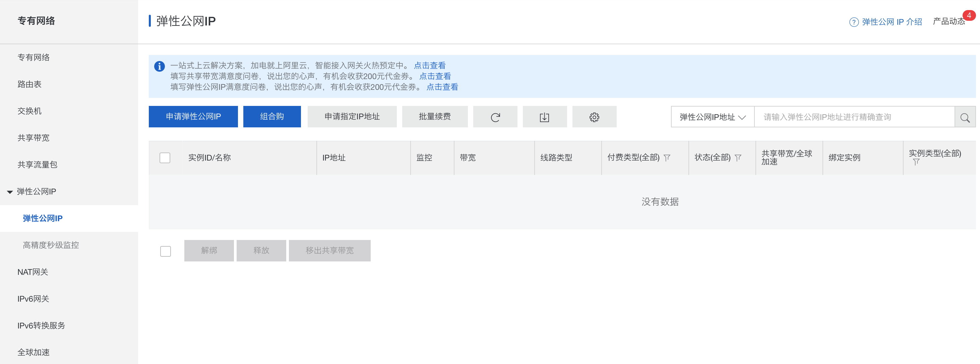The height and width of the screenshot is (364, 980).
Task: Click the 批量续费 button
Action: [x=435, y=117]
